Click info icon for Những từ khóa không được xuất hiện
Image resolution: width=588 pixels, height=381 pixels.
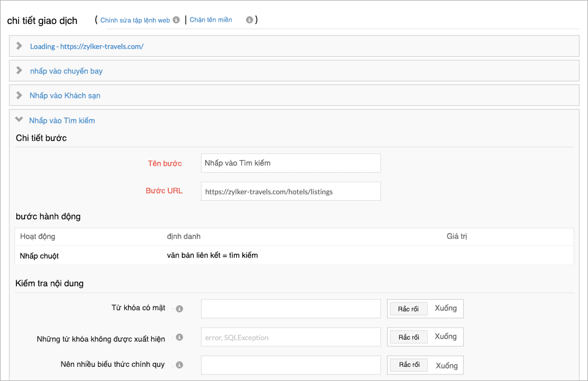point(179,337)
